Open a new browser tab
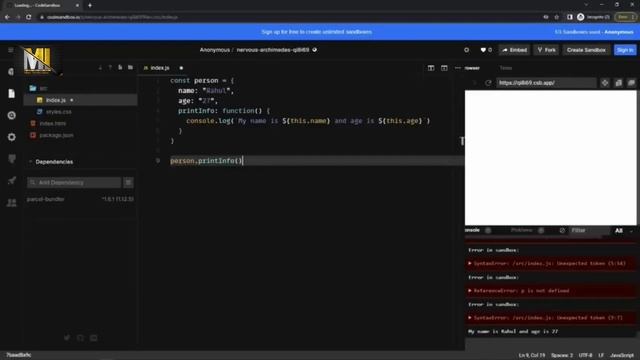Image resolution: width=640 pixels, height=360 pixels. point(90,5)
